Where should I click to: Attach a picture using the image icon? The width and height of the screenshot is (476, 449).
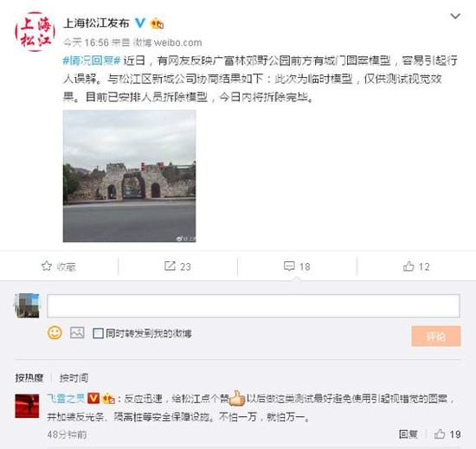[77, 333]
